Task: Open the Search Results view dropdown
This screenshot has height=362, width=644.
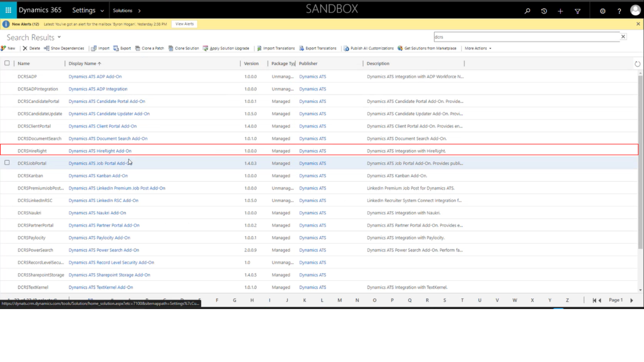Action: tap(59, 37)
